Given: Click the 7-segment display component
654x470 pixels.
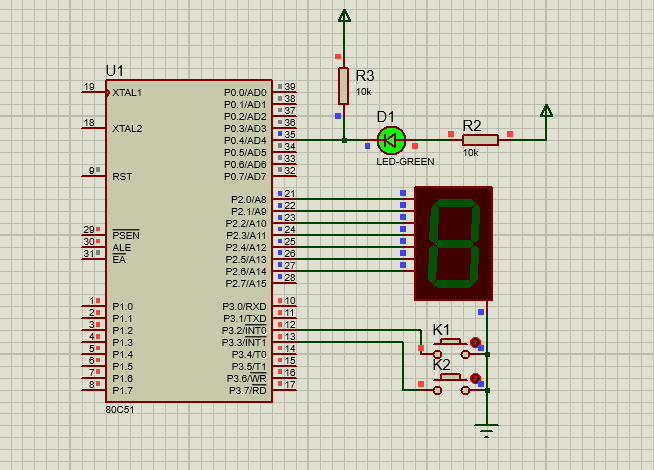Looking at the screenshot, I should coord(453,244).
